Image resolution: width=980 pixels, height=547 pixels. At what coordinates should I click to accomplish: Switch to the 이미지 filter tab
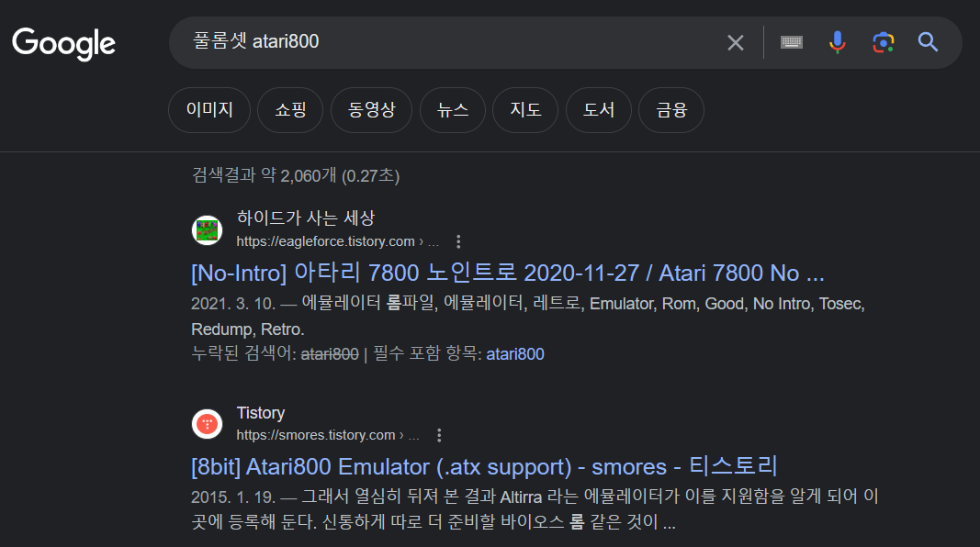(209, 110)
